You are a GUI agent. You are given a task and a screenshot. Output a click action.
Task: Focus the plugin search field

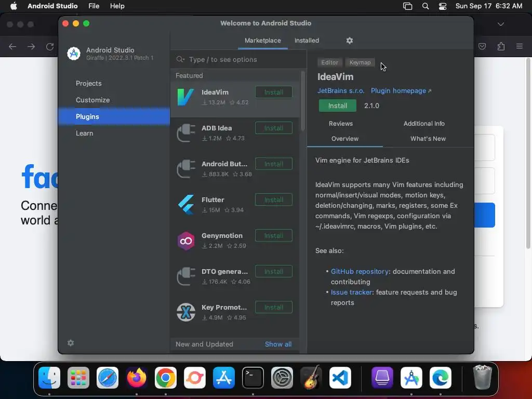pos(238,59)
